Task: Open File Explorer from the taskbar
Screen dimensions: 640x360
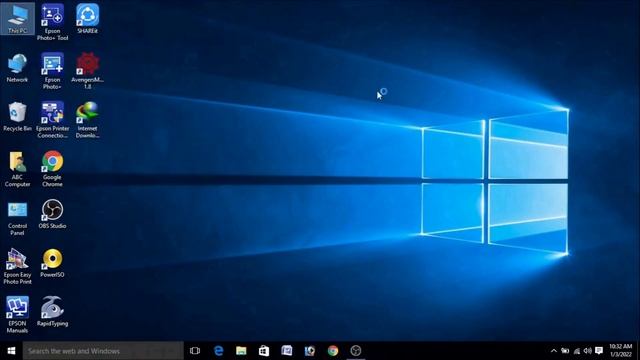Action: pos(241,351)
